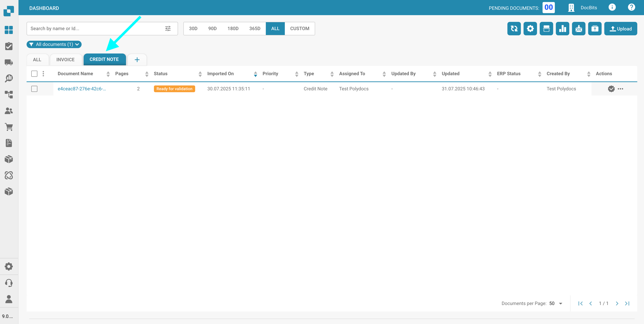Open the delivery truck sidebar icon
The height and width of the screenshot is (324, 644).
(x=9, y=62)
